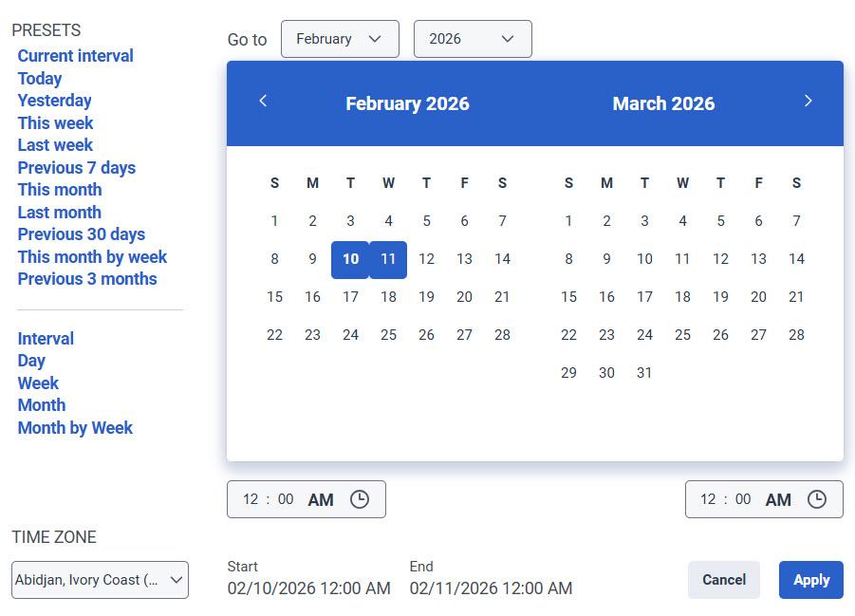Viewport: 855px width, 616px height.
Task: Click the Cancel button
Action: [x=723, y=579]
